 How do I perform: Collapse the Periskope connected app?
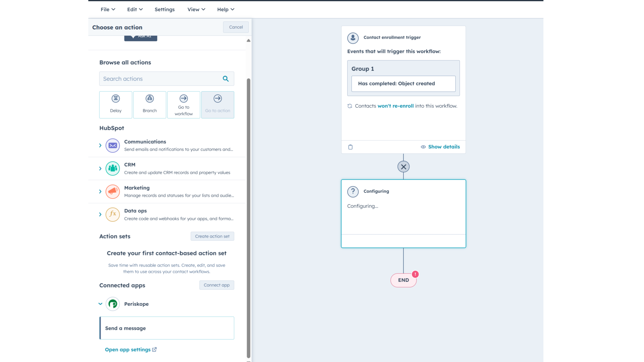point(100,304)
